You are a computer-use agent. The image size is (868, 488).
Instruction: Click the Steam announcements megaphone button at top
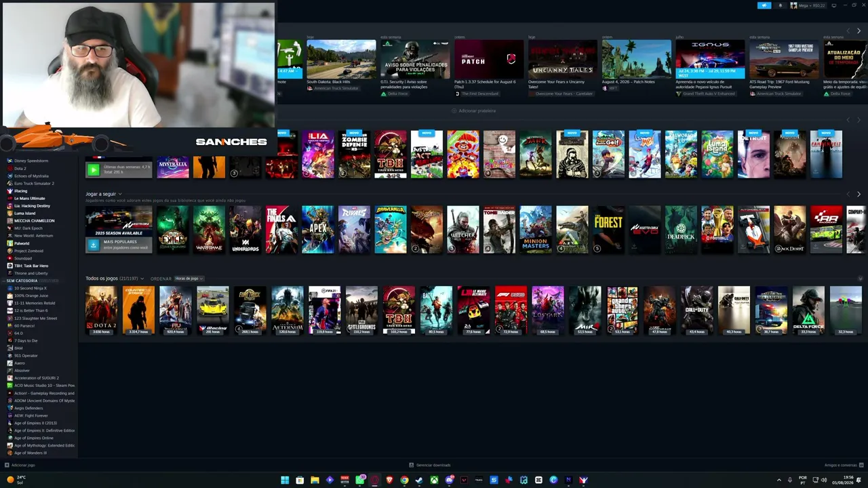(x=764, y=5)
